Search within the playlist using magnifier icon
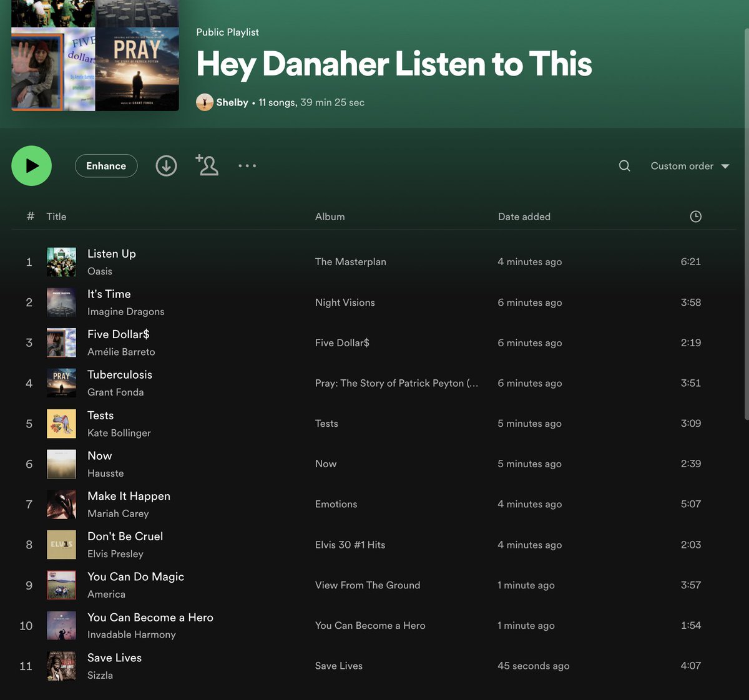749x700 pixels. [624, 166]
